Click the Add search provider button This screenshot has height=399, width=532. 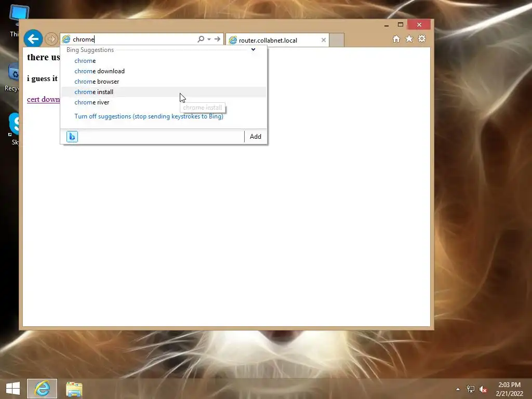point(256,137)
